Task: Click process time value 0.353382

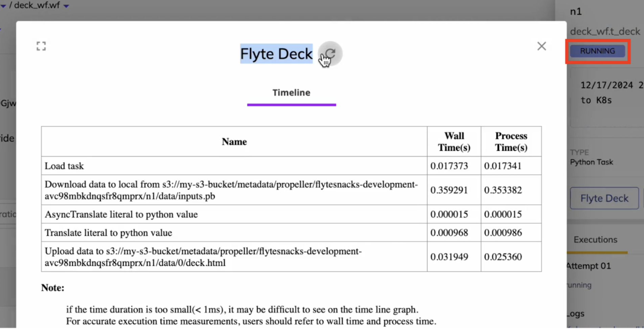Action: (503, 190)
